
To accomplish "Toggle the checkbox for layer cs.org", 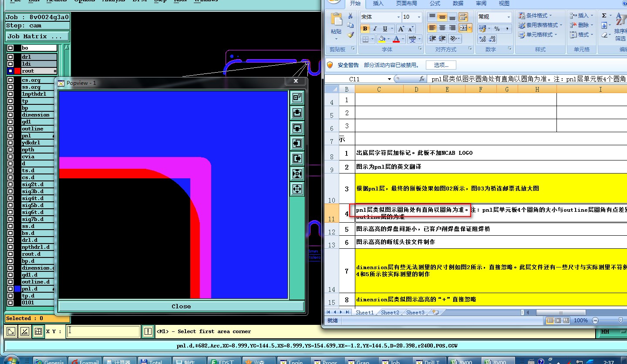I will pyautogui.click(x=10, y=80).
